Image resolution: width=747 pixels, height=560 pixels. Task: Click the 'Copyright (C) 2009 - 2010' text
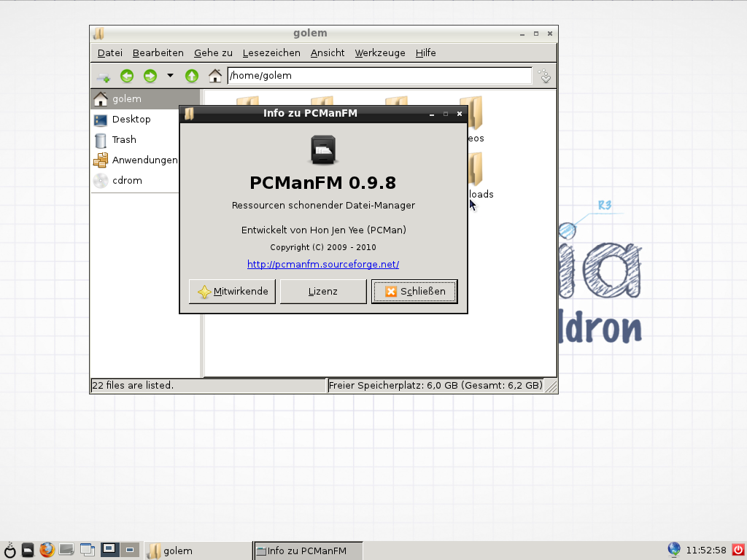coord(323,247)
